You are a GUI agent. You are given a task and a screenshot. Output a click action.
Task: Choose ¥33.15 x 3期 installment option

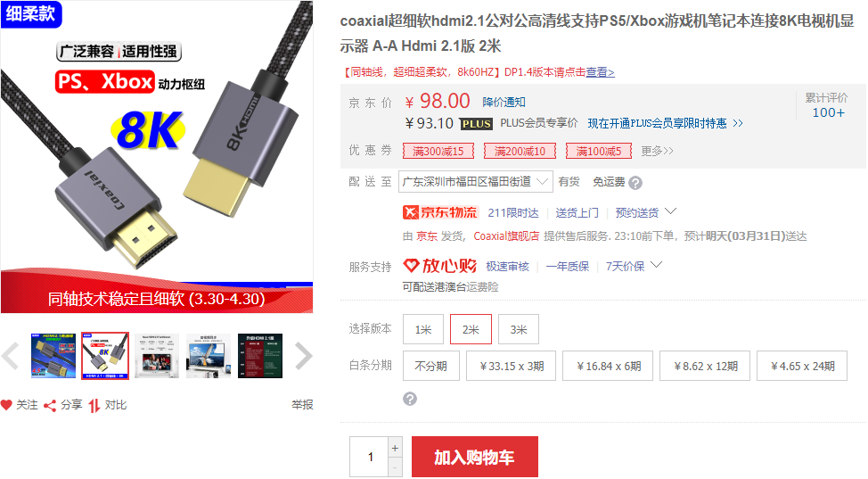pyautogui.click(x=511, y=366)
